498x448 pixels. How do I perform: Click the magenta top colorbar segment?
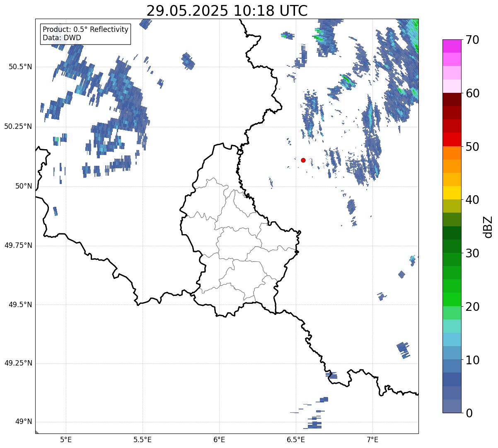point(452,46)
